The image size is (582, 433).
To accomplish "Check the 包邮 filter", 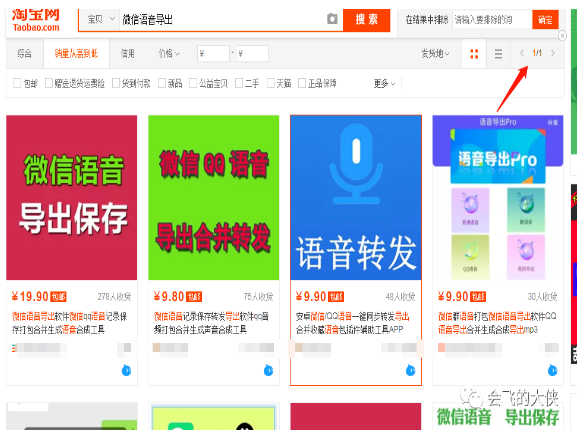I will (x=17, y=83).
